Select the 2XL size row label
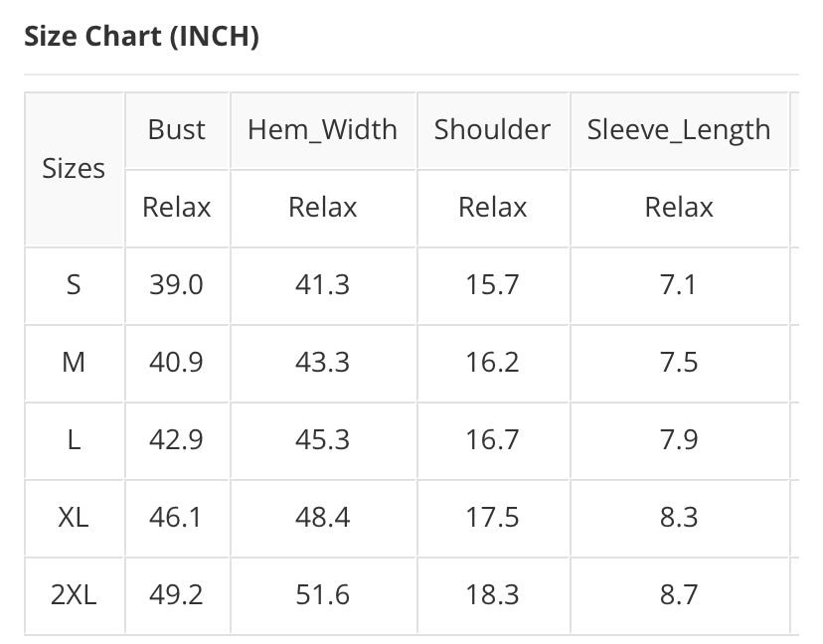Viewport: 823px width, 644px height. (74, 595)
